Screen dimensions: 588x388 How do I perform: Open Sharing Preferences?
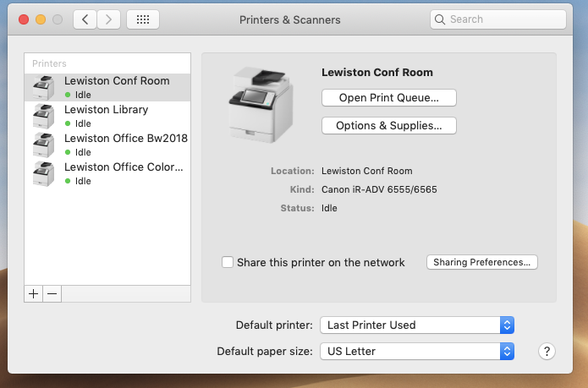click(482, 262)
